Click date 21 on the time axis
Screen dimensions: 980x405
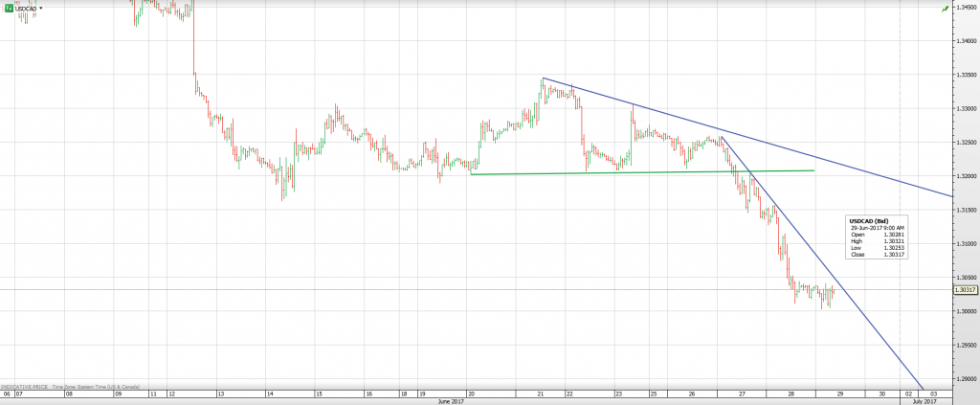543,394
